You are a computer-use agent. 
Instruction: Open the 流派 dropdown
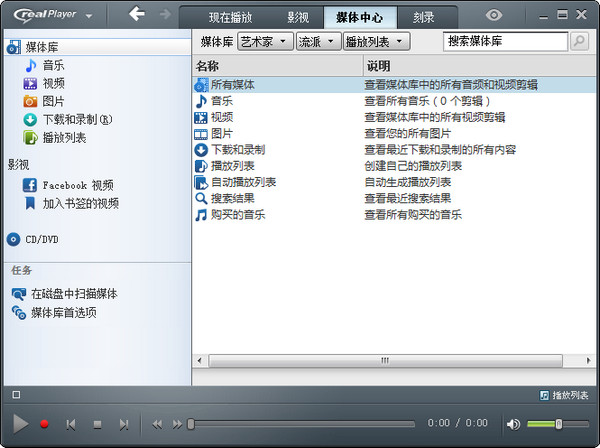[x=317, y=41]
